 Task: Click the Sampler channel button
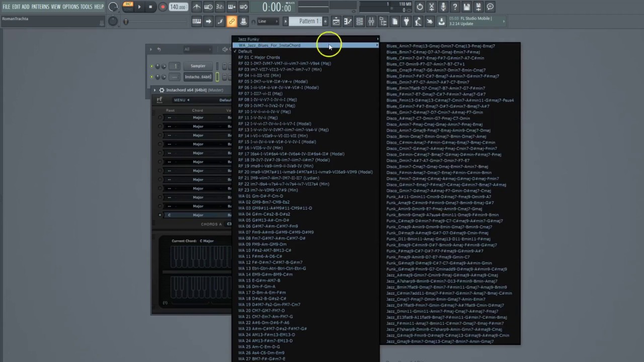[x=198, y=66]
